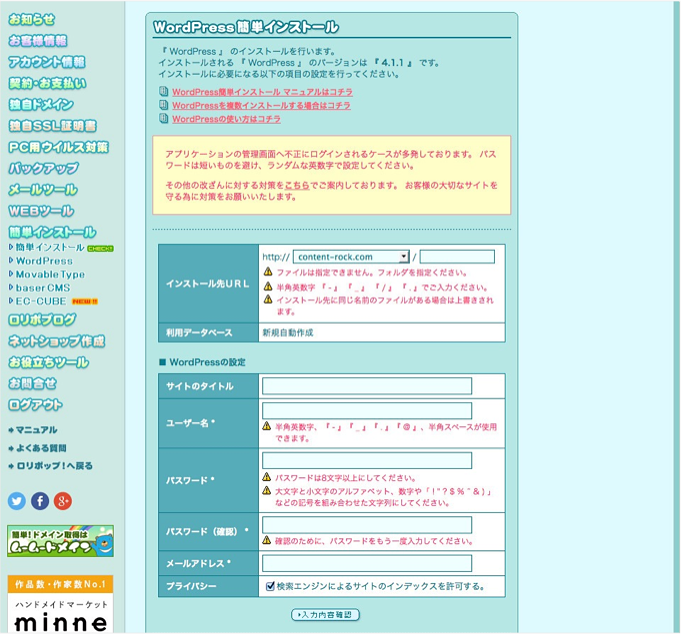681x634 pixels.
Task: Open お客様情報 in the sidebar menu
Action: tap(38, 41)
